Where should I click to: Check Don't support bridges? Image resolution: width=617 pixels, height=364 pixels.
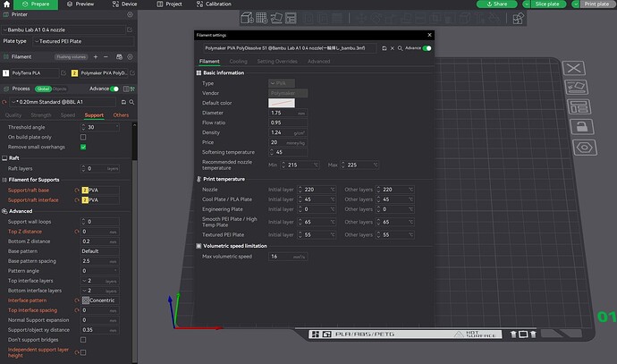pyautogui.click(x=83, y=340)
